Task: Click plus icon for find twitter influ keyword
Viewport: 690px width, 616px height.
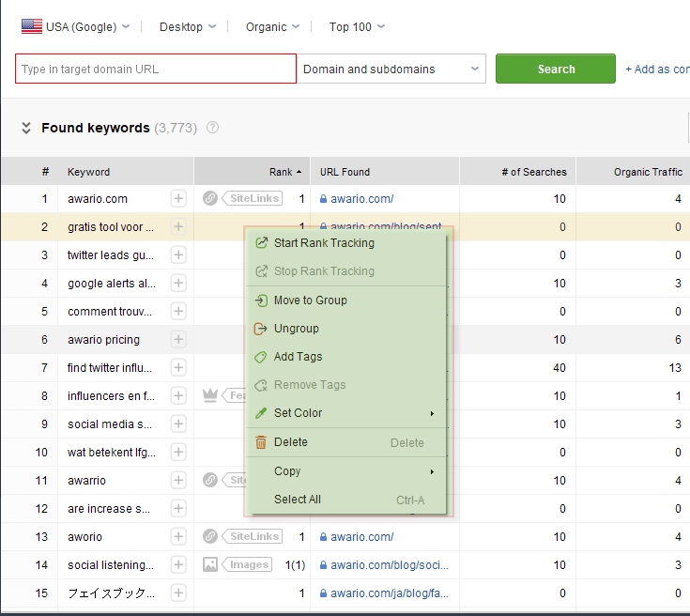Action: 178,368
